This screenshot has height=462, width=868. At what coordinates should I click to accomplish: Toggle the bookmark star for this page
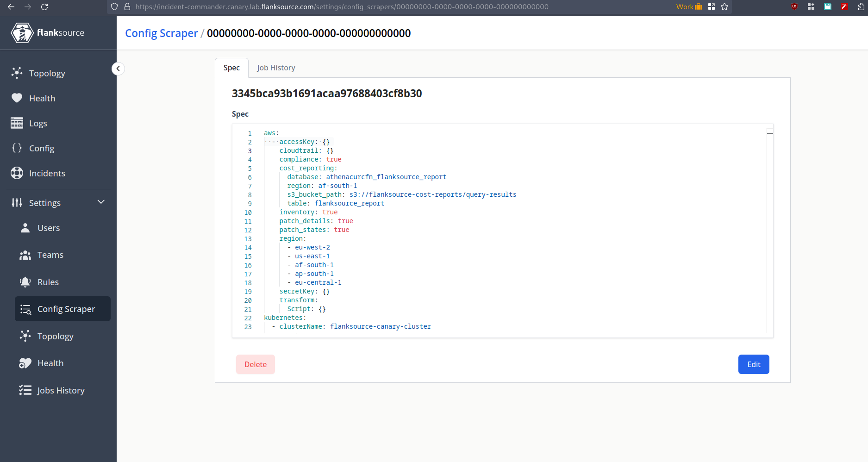pyautogui.click(x=724, y=6)
